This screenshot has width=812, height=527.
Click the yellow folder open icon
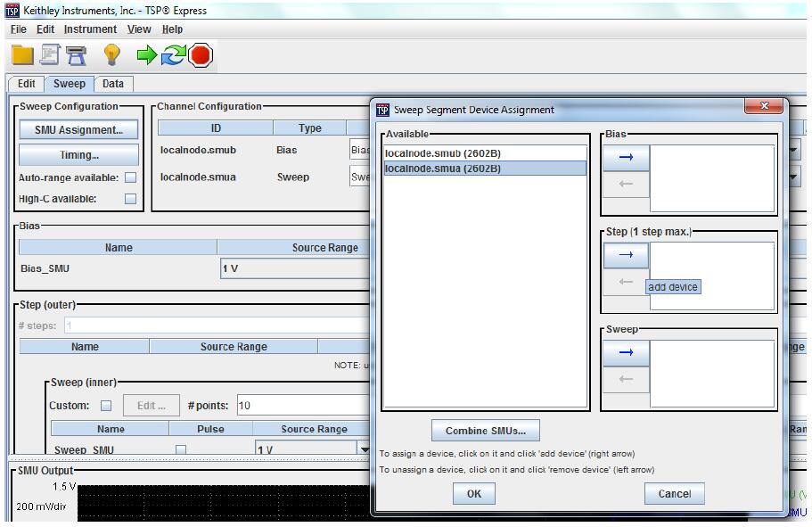(22, 55)
